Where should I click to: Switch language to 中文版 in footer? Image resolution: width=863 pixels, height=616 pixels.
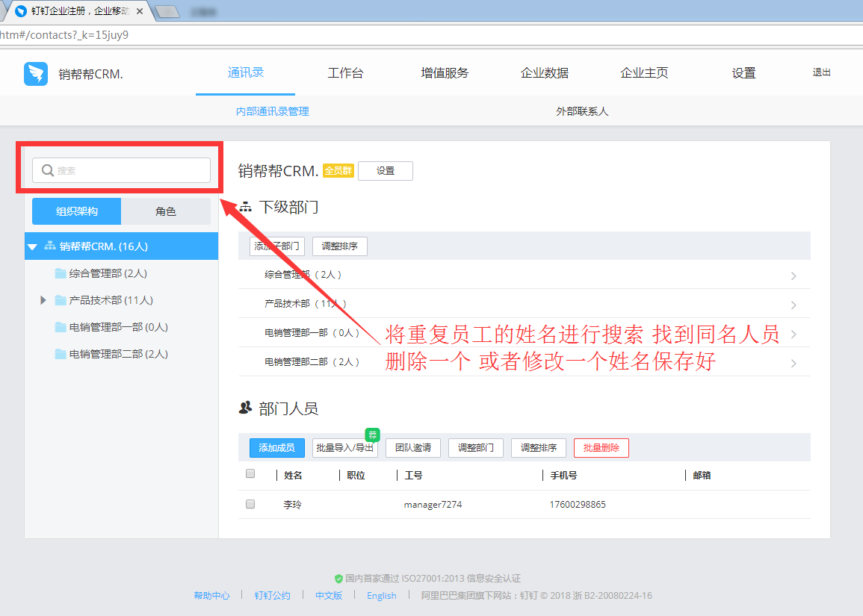tap(329, 595)
